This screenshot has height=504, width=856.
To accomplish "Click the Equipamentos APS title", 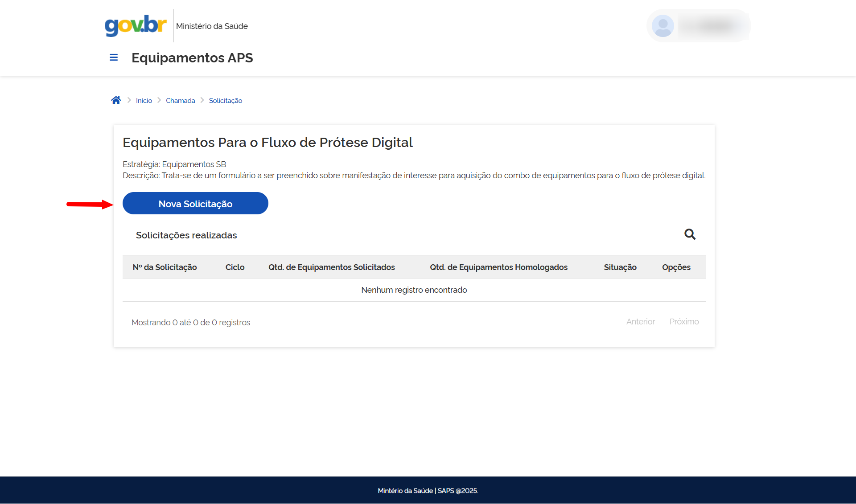I will click(192, 57).
